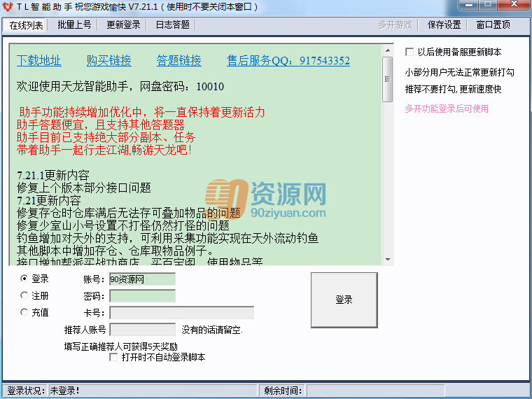Click the 推荐不要打勾,更新速度快 text
532x399 pixels.
(453, 89)
